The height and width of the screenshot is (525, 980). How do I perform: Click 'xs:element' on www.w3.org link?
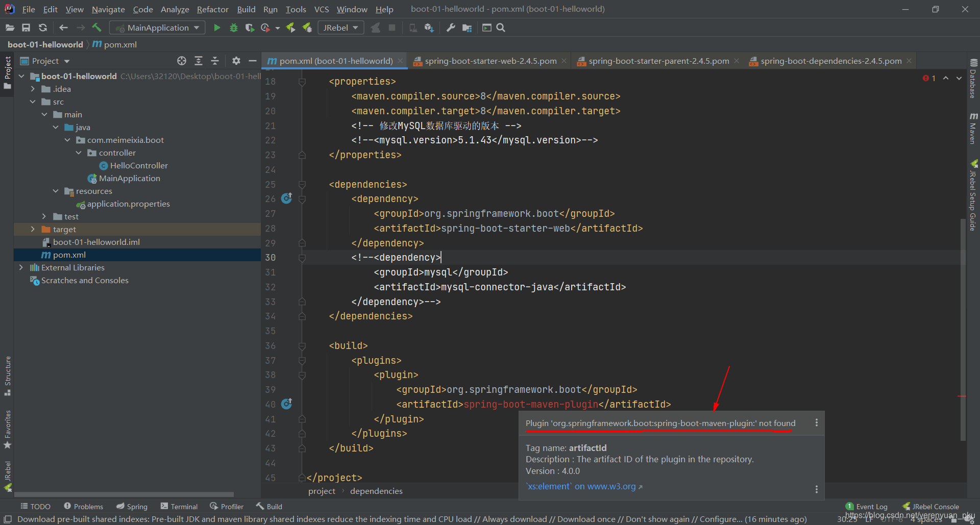tap(584, 486)
